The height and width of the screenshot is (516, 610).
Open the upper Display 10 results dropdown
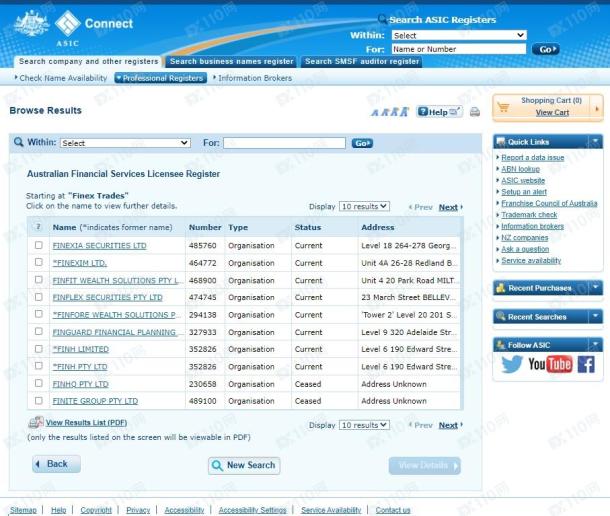click(x=364, y=206)
